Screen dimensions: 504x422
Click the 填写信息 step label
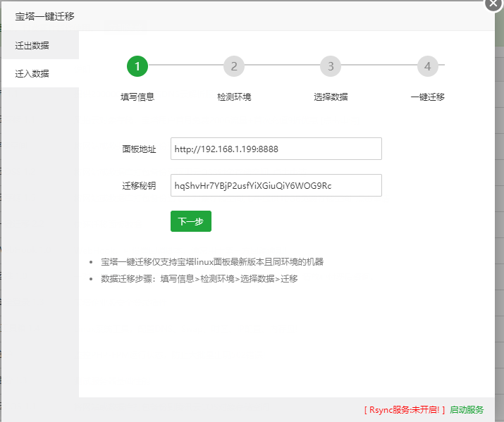pos(137,97)
